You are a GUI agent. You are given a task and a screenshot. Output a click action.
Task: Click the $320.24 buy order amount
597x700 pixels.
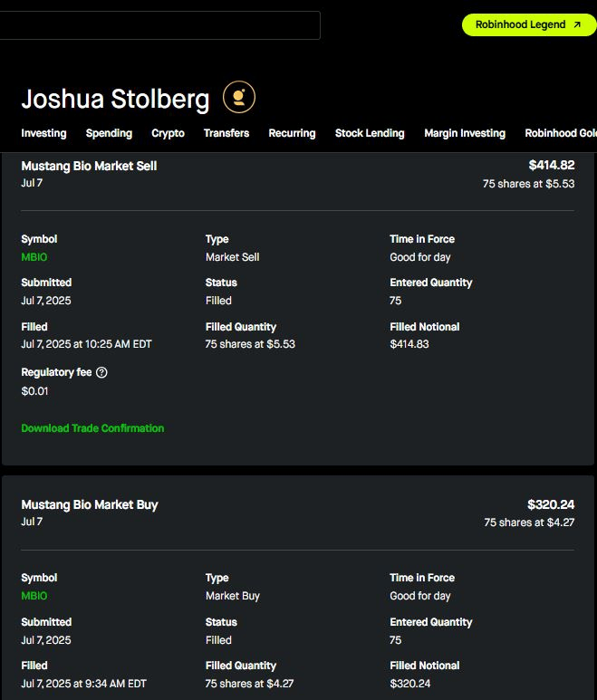pyautogui.click(x=551, y=504)
